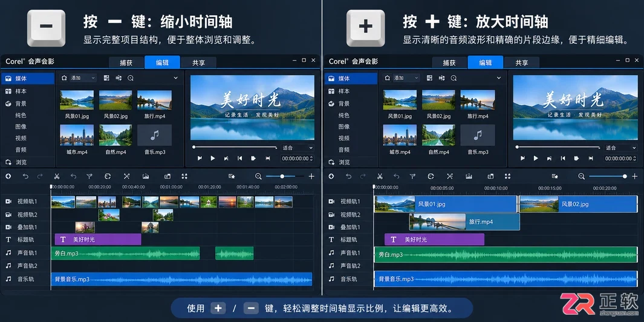This screenshot has height=322, width=644.
Task: Select 风景02.jpg clip in right timeline
Action: tap(578, 204)
